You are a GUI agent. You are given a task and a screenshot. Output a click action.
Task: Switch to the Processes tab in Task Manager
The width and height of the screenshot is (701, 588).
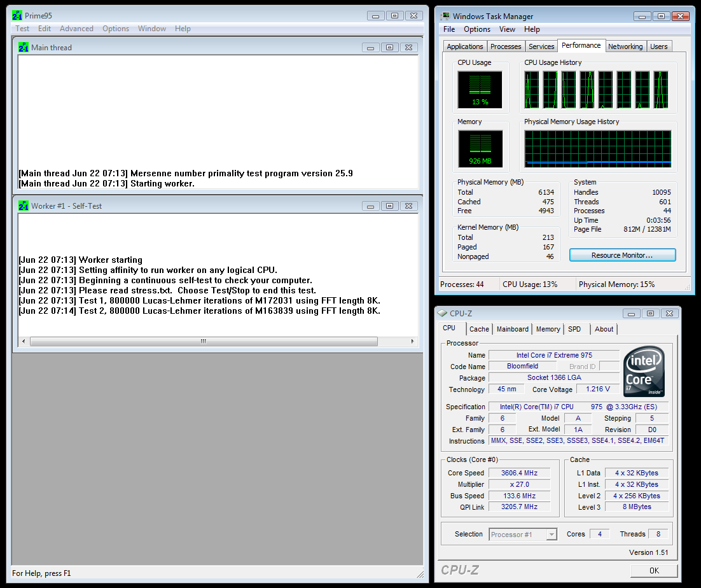[506, 46]
